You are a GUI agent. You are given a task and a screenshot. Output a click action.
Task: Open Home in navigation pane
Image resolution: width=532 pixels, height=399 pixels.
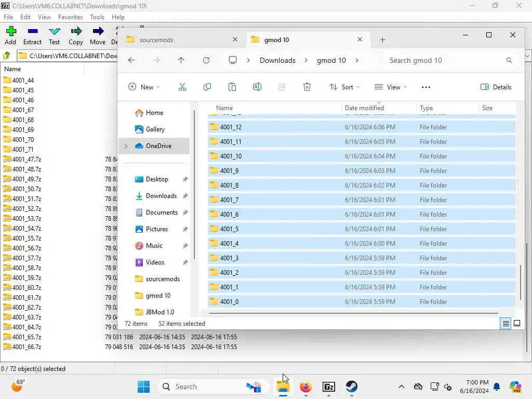pos(154,113)
